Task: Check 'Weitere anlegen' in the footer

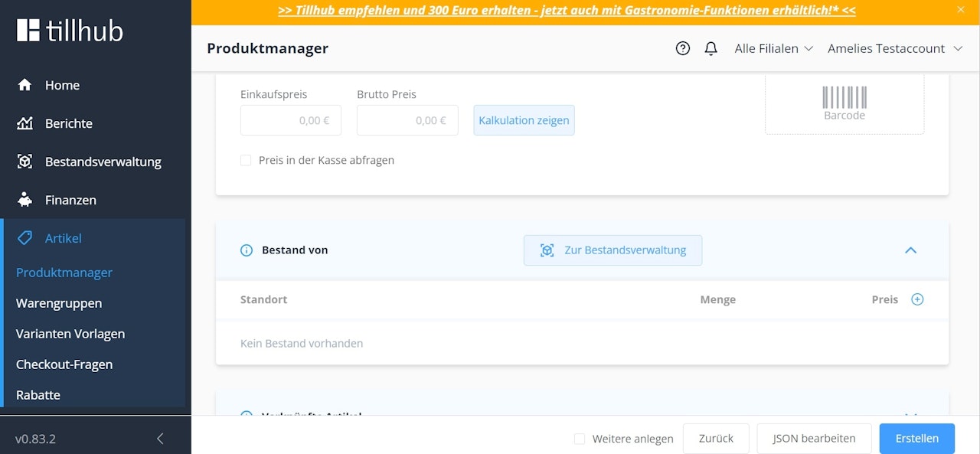Action: point(579,439)
